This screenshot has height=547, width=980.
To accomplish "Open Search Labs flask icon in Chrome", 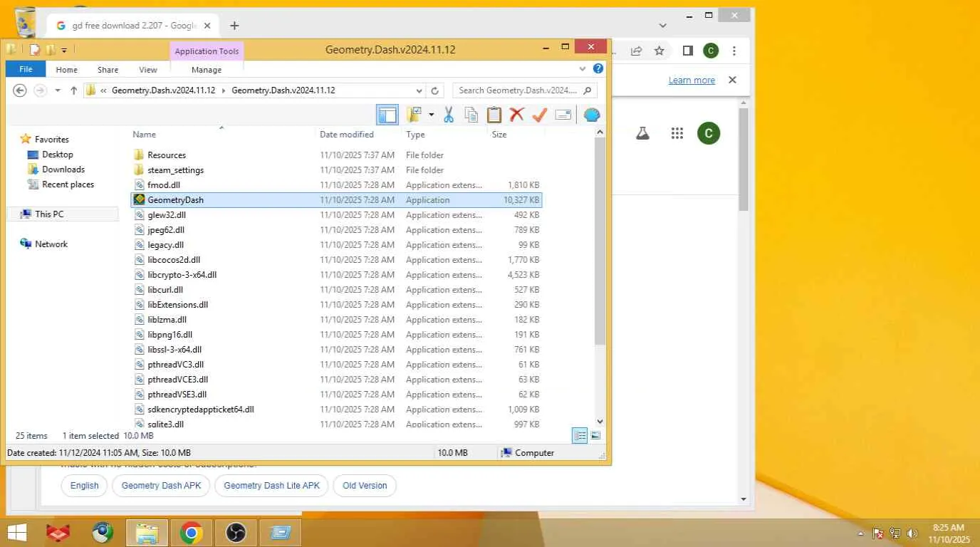I will pyautogui.click(x=642, y=133).
